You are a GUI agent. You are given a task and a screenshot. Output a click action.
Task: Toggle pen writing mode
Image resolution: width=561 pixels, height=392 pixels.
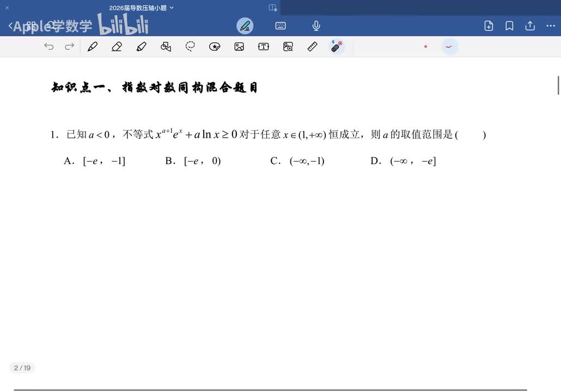pos(245,26)
